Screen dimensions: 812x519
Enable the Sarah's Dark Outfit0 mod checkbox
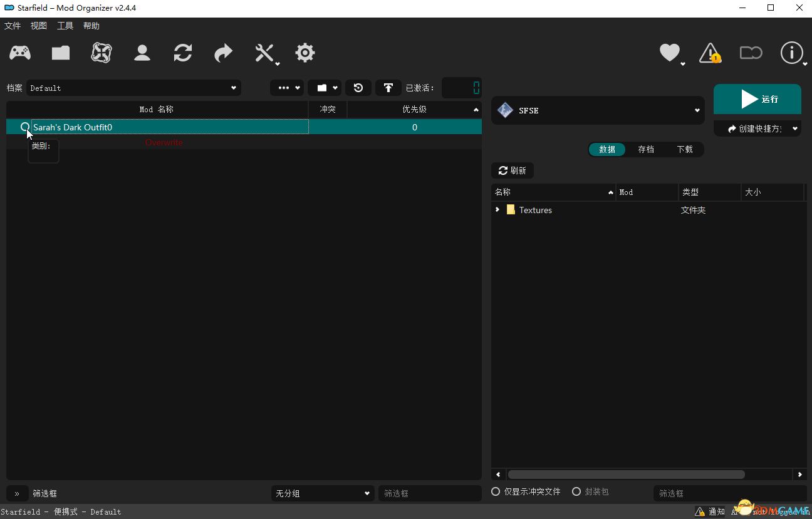[x=25, y=127]
